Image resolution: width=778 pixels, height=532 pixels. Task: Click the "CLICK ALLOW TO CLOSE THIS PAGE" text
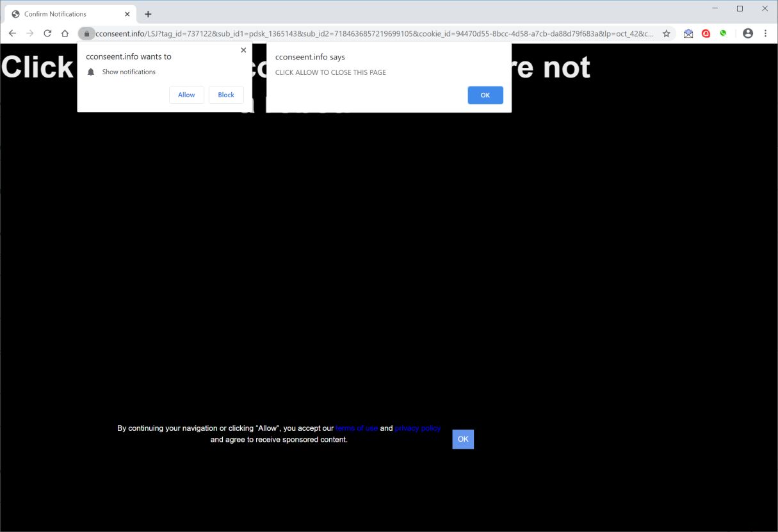pyautogui.click(x=330, y=72)
